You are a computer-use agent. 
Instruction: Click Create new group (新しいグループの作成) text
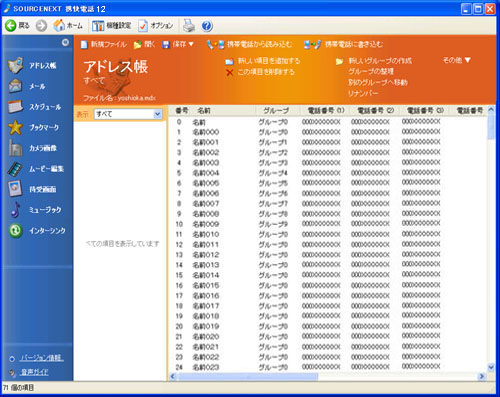pos(380,61)
